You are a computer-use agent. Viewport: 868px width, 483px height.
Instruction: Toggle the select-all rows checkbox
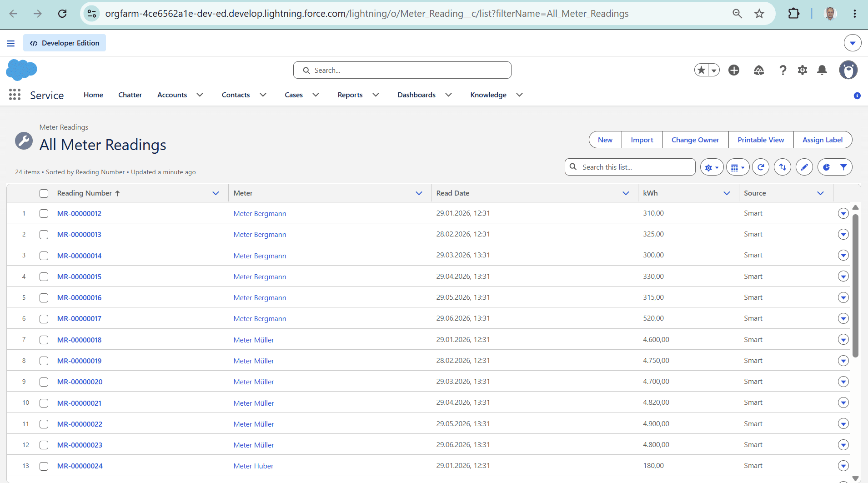[x=44, y=193]
